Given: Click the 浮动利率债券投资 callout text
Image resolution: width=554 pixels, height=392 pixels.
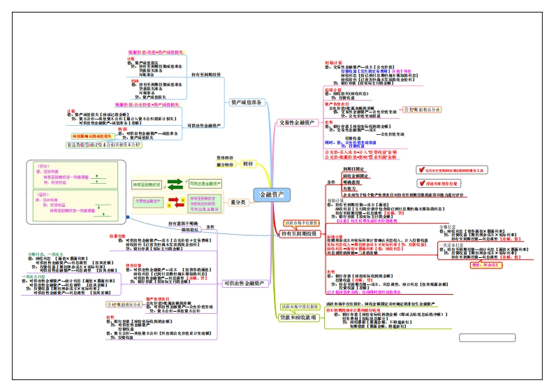Looking at the screenshot, I should [442, 184].
